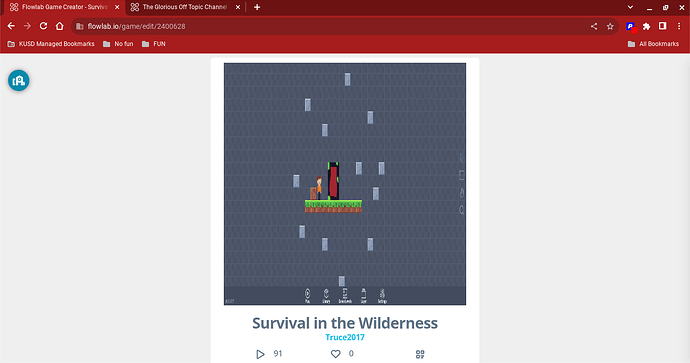The height and width of the screenshot is (363, 690).
Task: Click the heart like icon
Action: (335, 354)
